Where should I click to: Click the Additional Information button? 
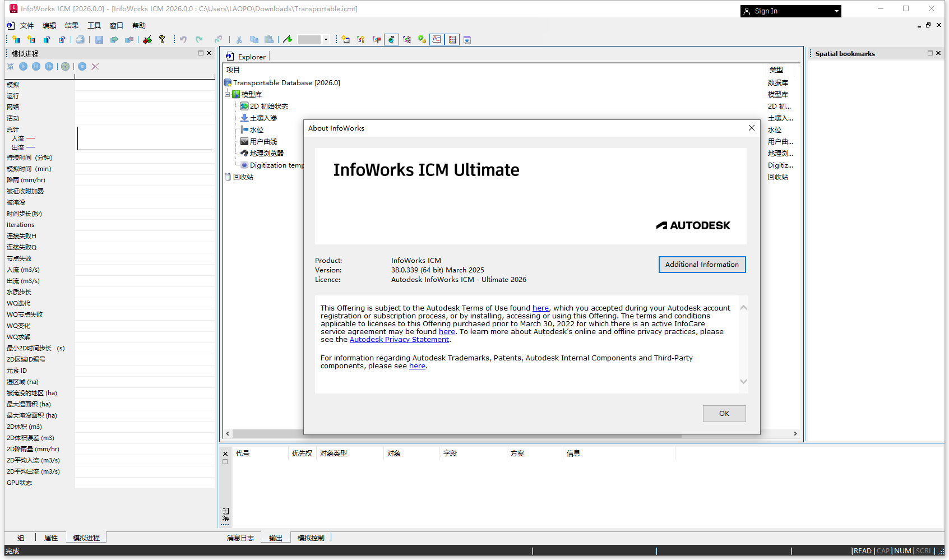702,265
